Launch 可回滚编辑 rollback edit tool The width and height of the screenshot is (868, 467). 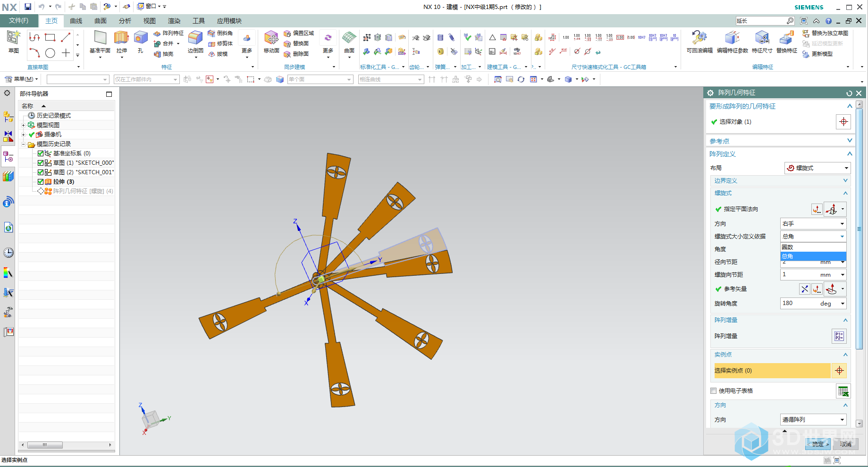coord(699,42)
